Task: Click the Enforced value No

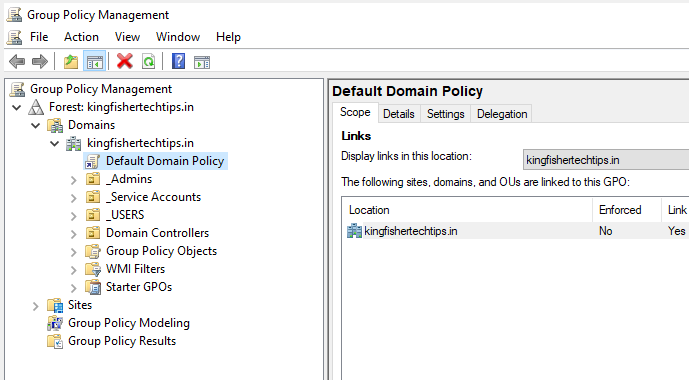Action: 606,231
